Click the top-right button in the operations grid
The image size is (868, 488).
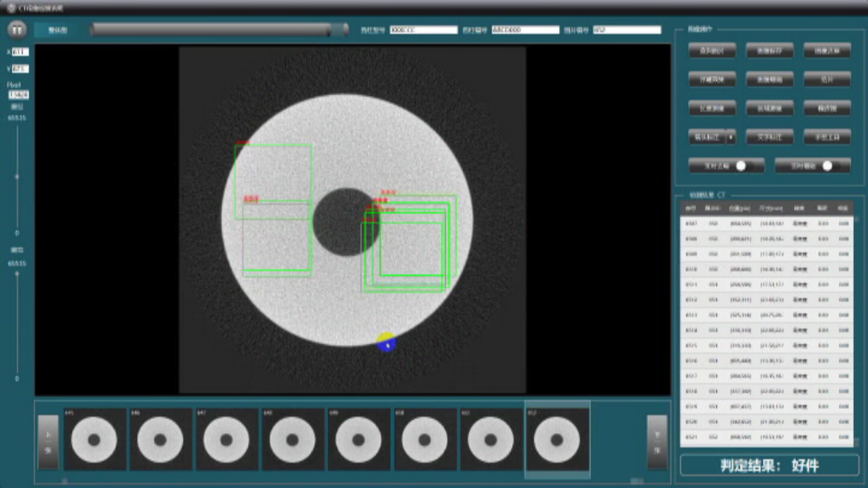click(826, 50)
